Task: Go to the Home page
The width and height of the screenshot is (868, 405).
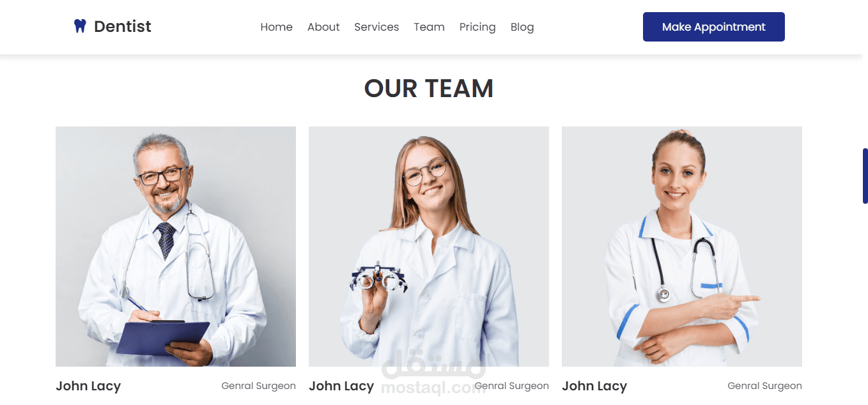Action: (x=277, y=27)
